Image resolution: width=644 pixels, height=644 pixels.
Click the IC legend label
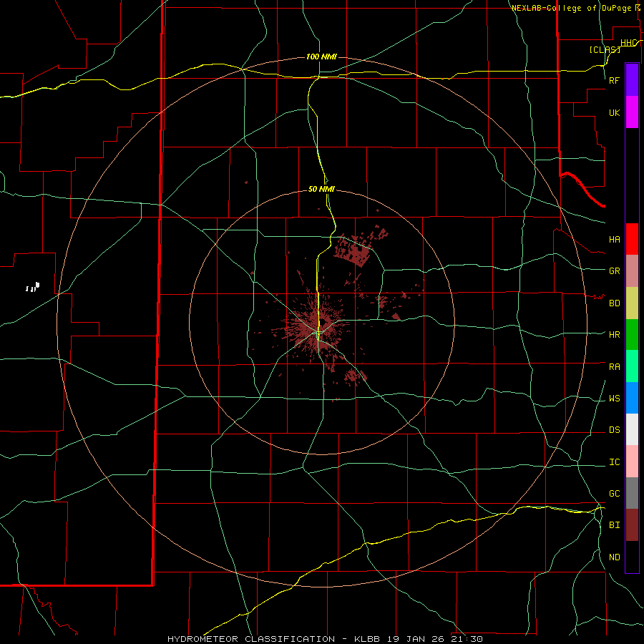click(x=614, y=462)
